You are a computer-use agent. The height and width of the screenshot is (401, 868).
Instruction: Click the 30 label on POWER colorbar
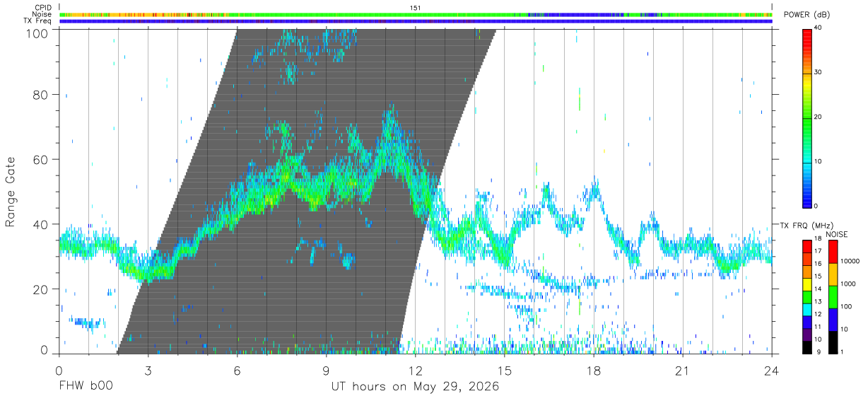(x=819, y=72)
